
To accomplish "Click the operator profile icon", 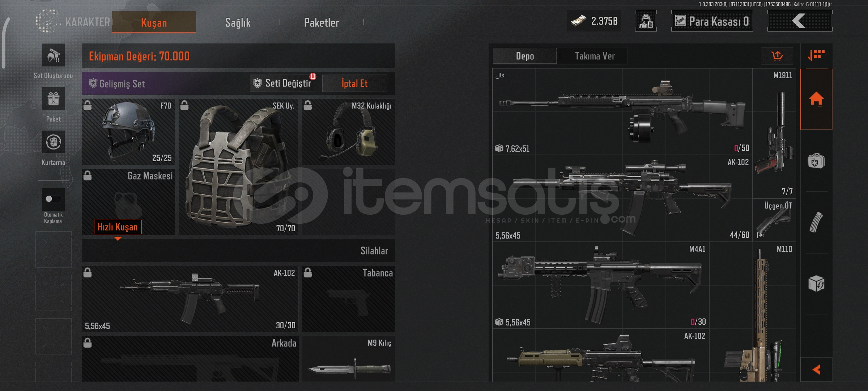I will pos(646,21).
